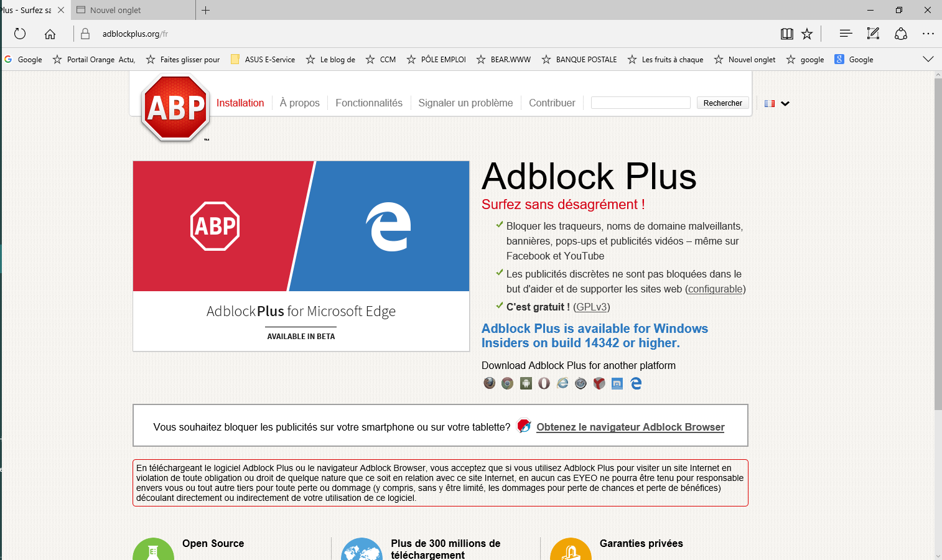Viewport: 942px width, 560px height.
Task: Download Adblock Plus for Yandex Browser icon
Action: click(599, 383)
